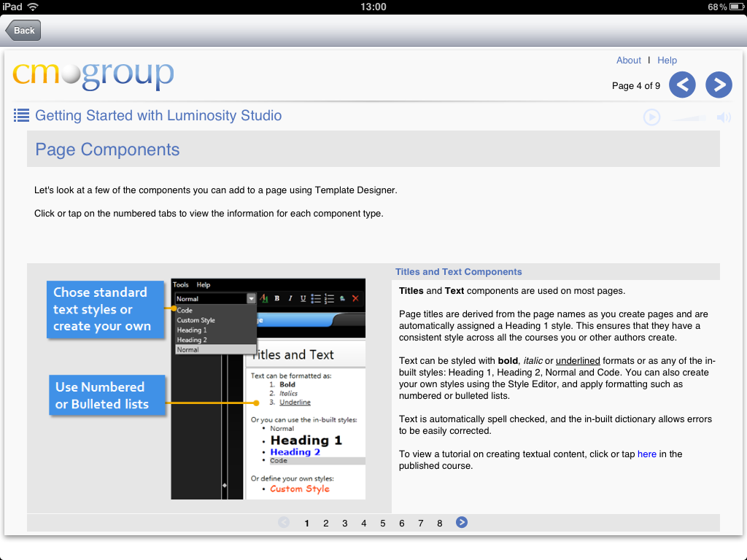The height and width of the screenshot is (560, 747).
Task: Click the 'Chose standard text styles' callout
Action: pos(105,309)
